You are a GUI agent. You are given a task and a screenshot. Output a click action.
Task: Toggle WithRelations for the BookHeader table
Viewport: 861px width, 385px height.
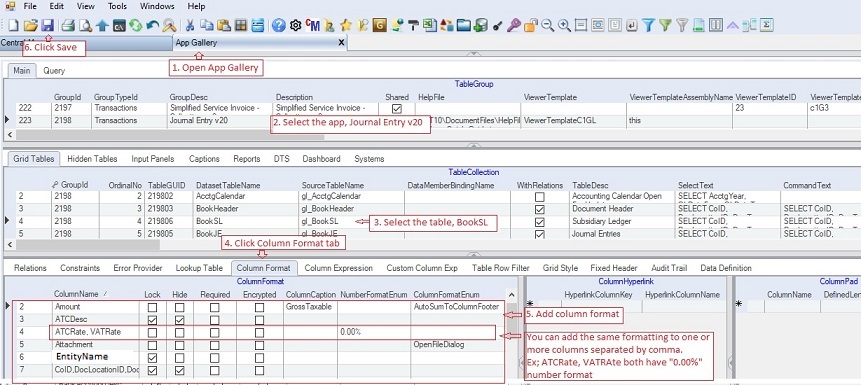pyautogui.click(x=540, y=209)
